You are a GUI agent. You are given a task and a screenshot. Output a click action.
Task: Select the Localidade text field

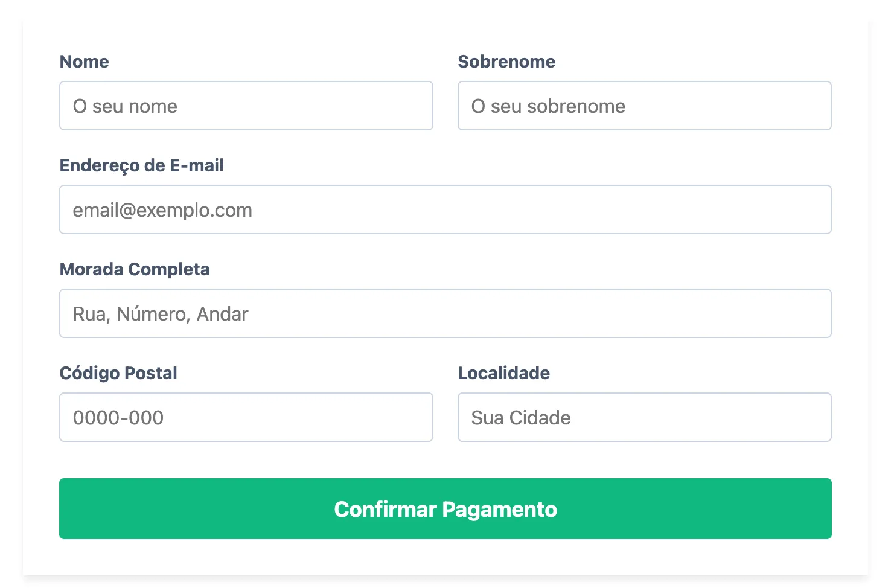[645, 417]
